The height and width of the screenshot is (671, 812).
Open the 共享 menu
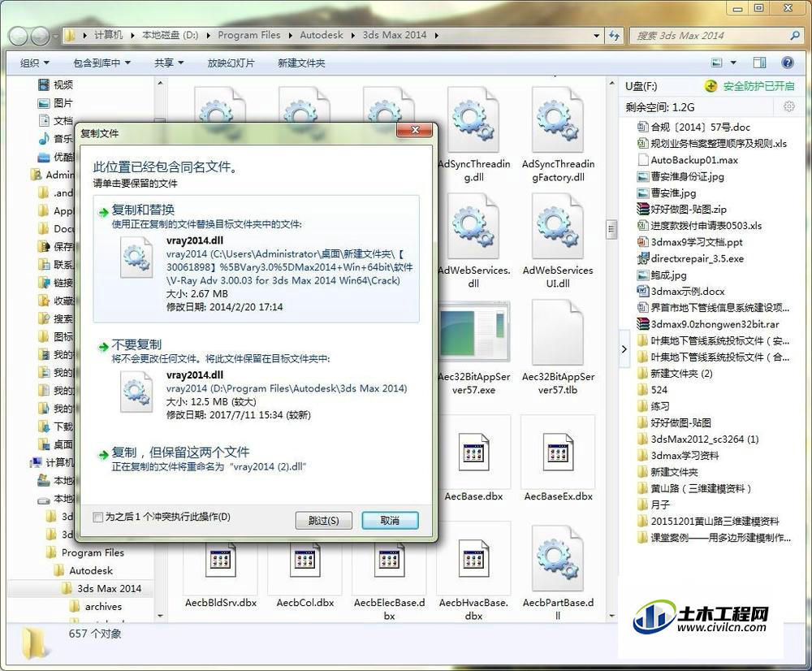[x=169, y=63]
